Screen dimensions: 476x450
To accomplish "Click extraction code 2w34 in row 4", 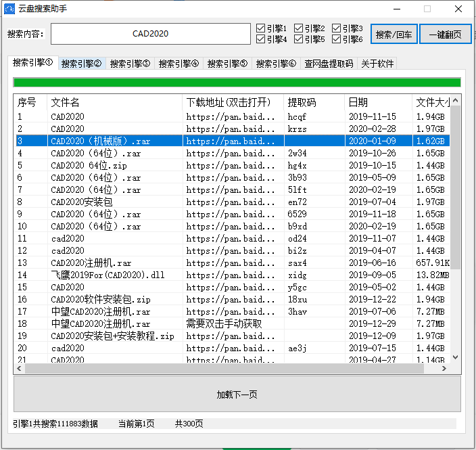I will [297, 153].
